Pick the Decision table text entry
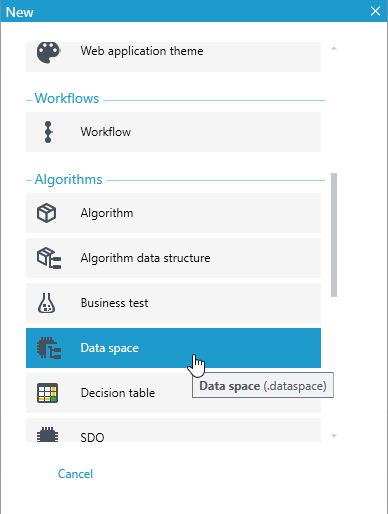This screenshot has width=388, height=514. pyautogui.click(x=118, y=393)
